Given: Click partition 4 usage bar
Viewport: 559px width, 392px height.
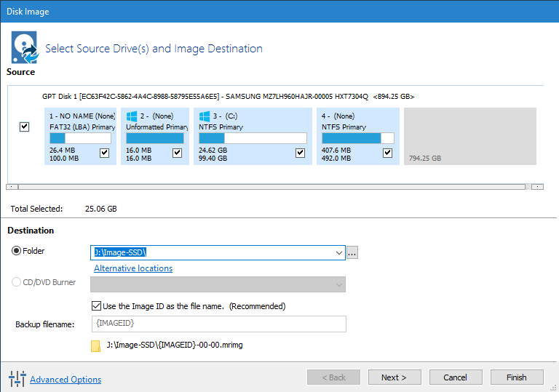Looking at the screenshot, I should pos(358,138).
